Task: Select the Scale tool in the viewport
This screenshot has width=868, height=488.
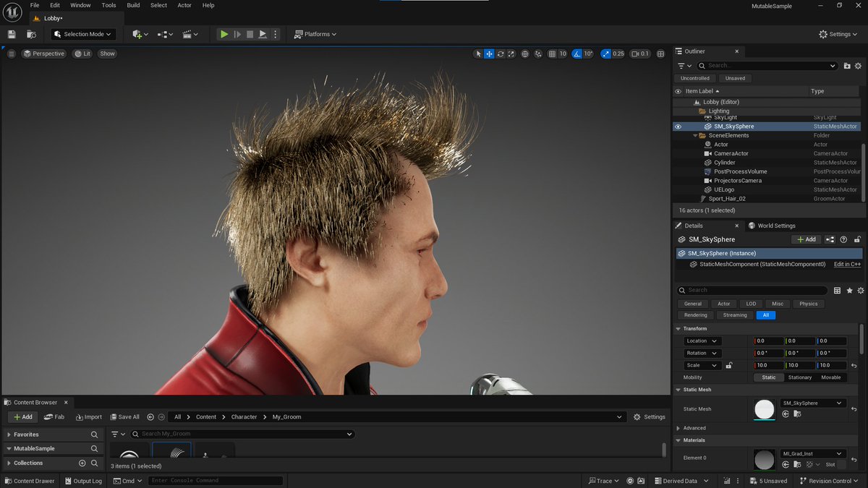Action: [x=511, y=53]
